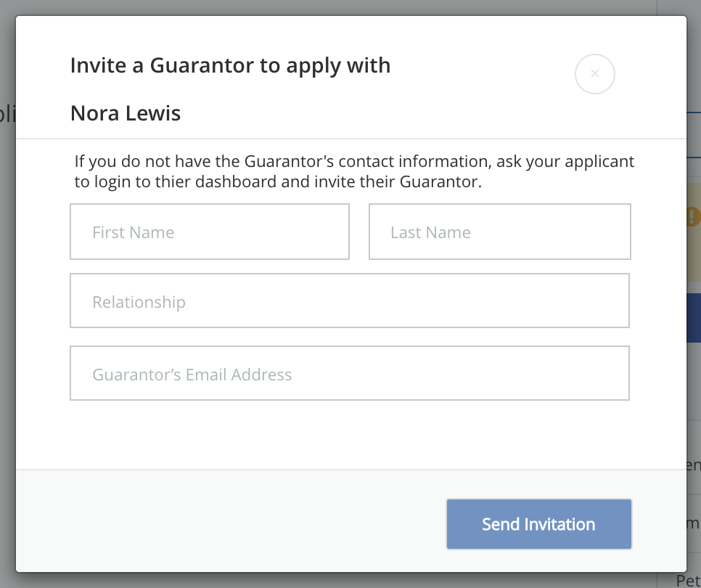This screenshot has width=701, height=588.
Task: Click the divider line under Nora Lewis
Action: (350, 138)
